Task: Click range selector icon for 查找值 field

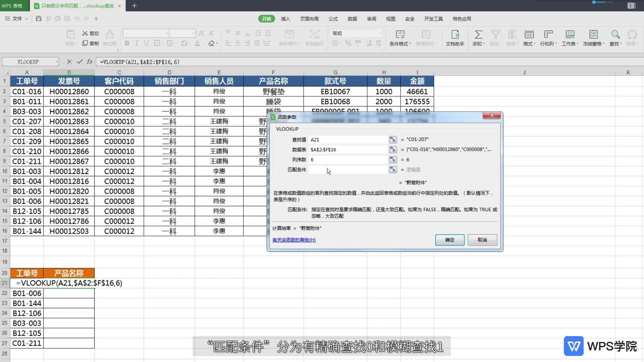Action: pyautogui.click(x=393, y=140)
